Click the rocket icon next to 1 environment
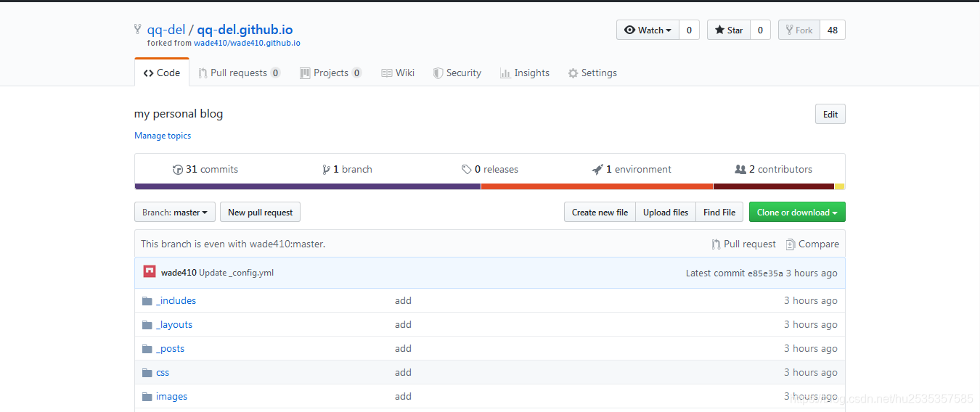Image resolution: width=980 pixels, height=412 pixels. pyautogui.click(x=597, y=170)
